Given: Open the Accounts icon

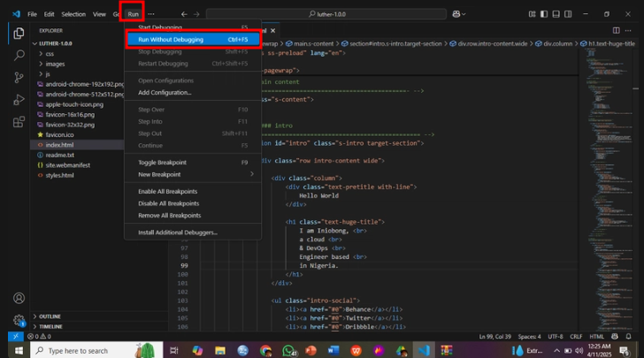Looking at the screenshot, I should pyautogui.click(x=19, y=298).
